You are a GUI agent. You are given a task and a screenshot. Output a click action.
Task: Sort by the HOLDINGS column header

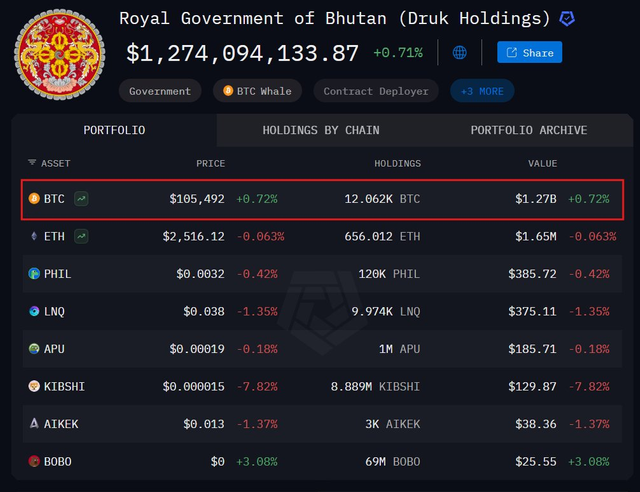pos(398,163)
